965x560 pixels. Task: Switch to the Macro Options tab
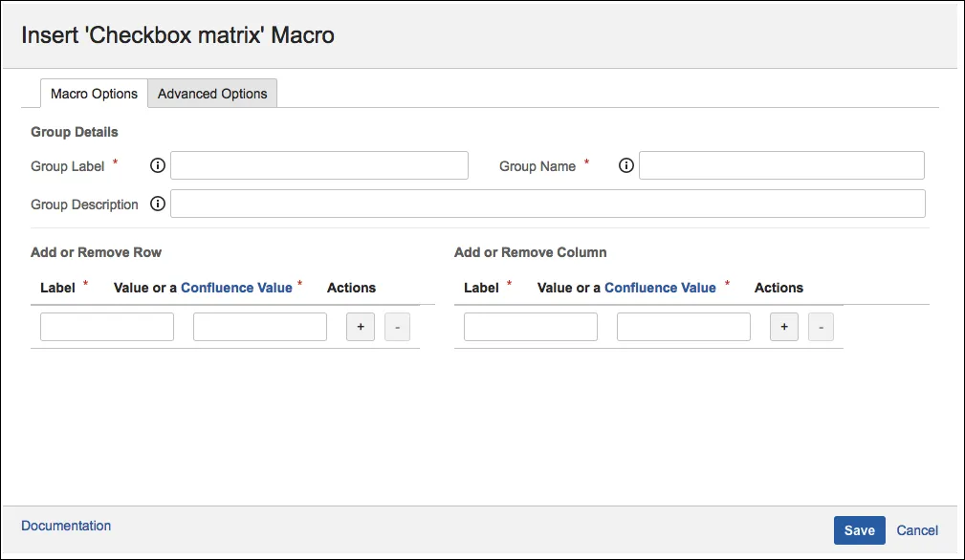click(x=94, y=94)
